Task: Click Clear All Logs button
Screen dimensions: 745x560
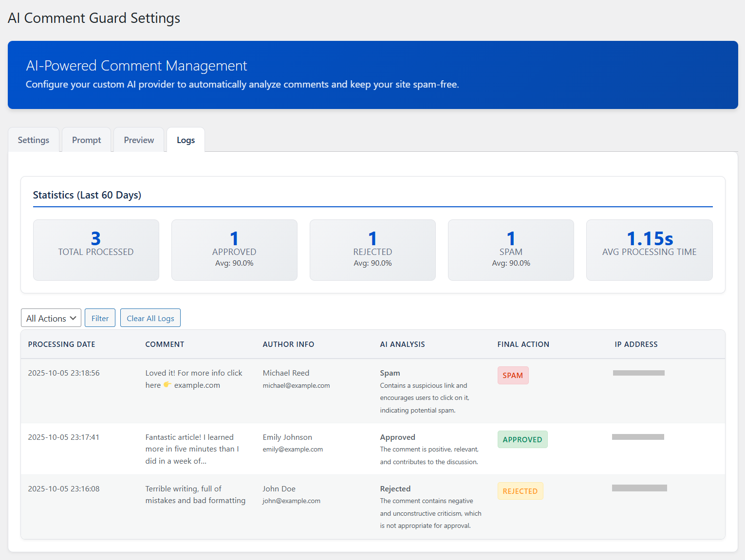Action: (x=150, y=318)
